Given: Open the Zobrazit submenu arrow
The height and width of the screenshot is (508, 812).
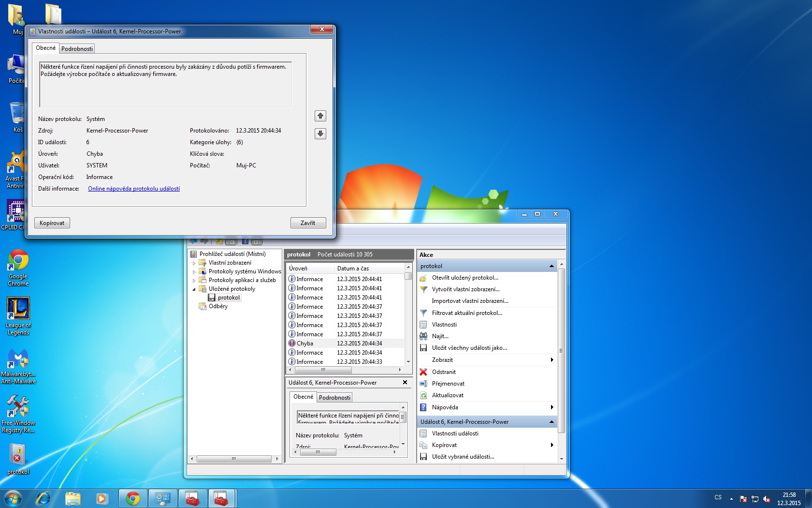Looking at the screenshot, I should pyautogui.click(x=551, y=360).
